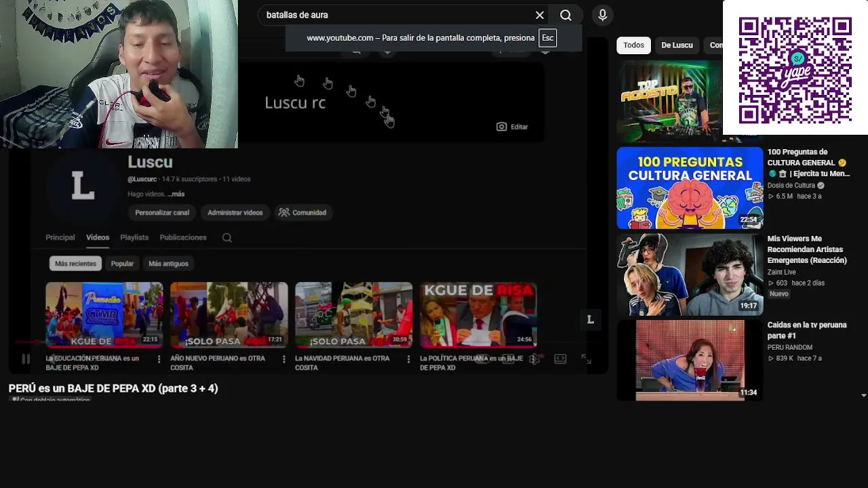
Task: Click the title 'AÑO NUEVO PERUANO es OTRA COSITA'
Action: tap(218, 363)
